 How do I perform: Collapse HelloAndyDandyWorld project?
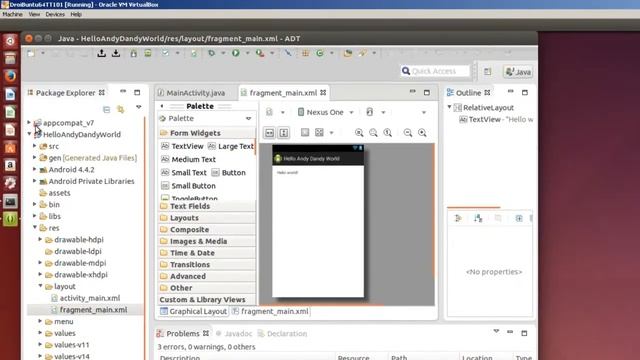tap(29, 134)
